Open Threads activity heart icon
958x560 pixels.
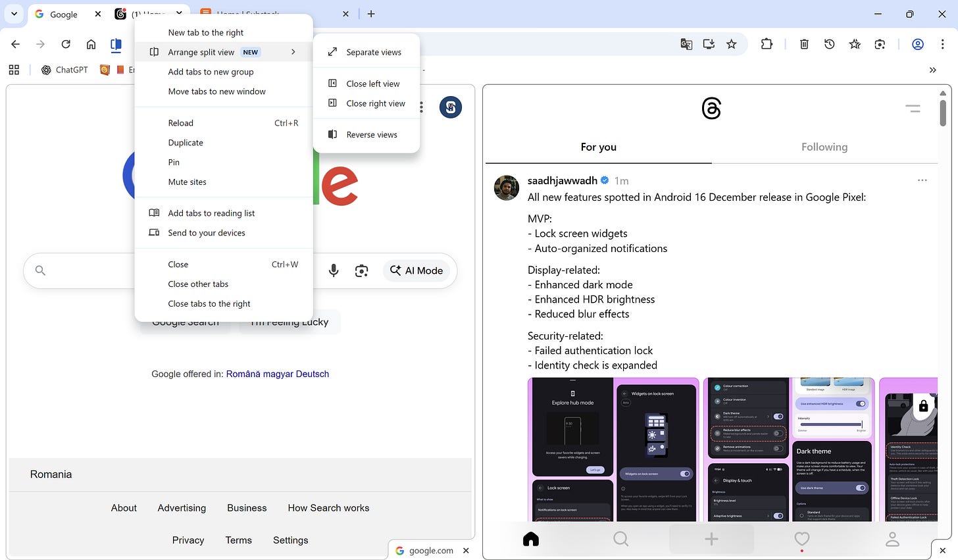pos(801,540)
